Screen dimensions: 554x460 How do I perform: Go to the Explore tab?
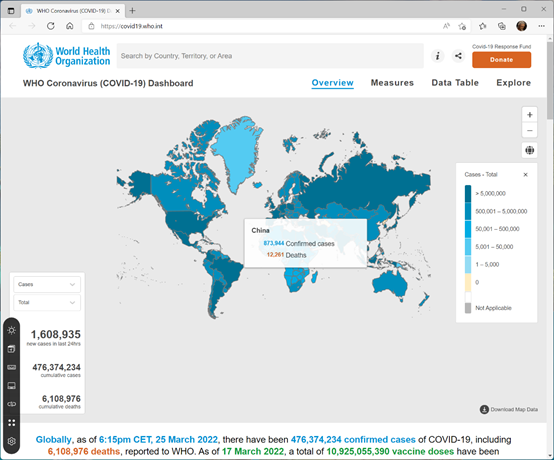[513, 83]
